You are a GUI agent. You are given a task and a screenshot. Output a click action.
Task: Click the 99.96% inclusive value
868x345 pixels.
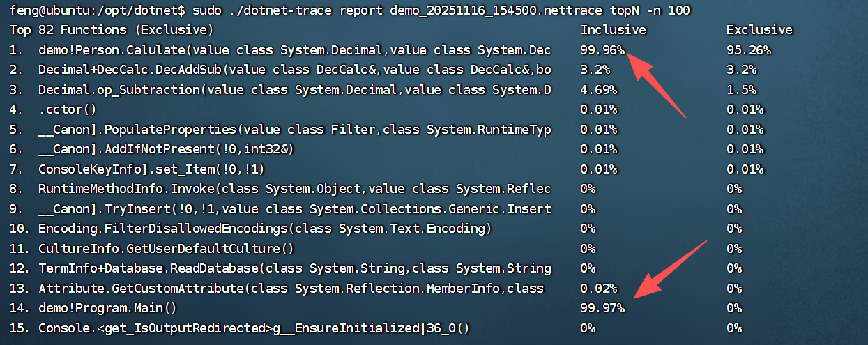point(602,50)
